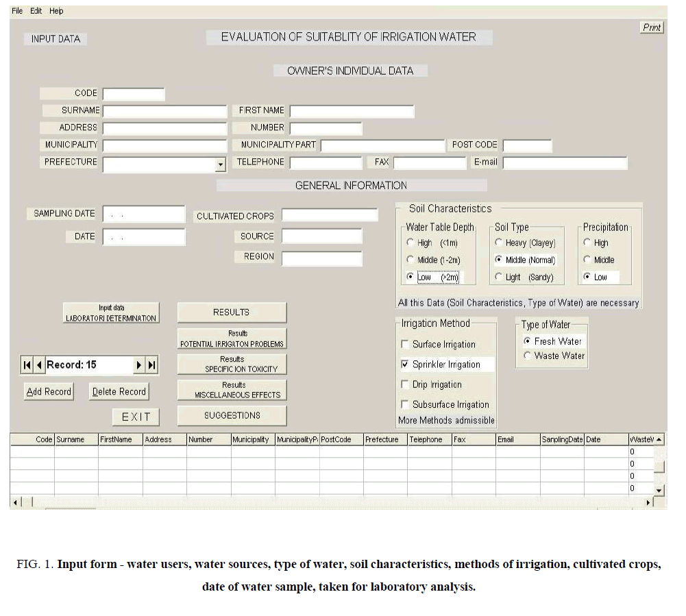Uncheck Sprinkler Irrigation
686x616 pixels.
pyautogui.click(x=404, y=365)
